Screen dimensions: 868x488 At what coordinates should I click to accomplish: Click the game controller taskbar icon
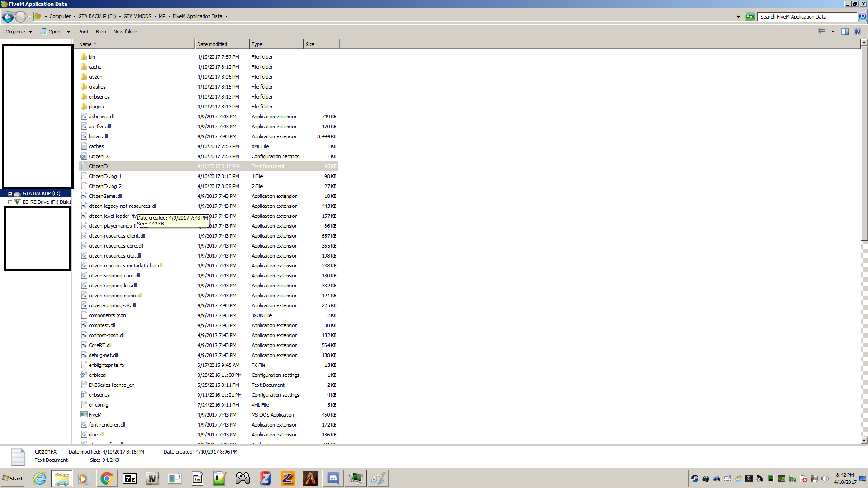[243, 479]
